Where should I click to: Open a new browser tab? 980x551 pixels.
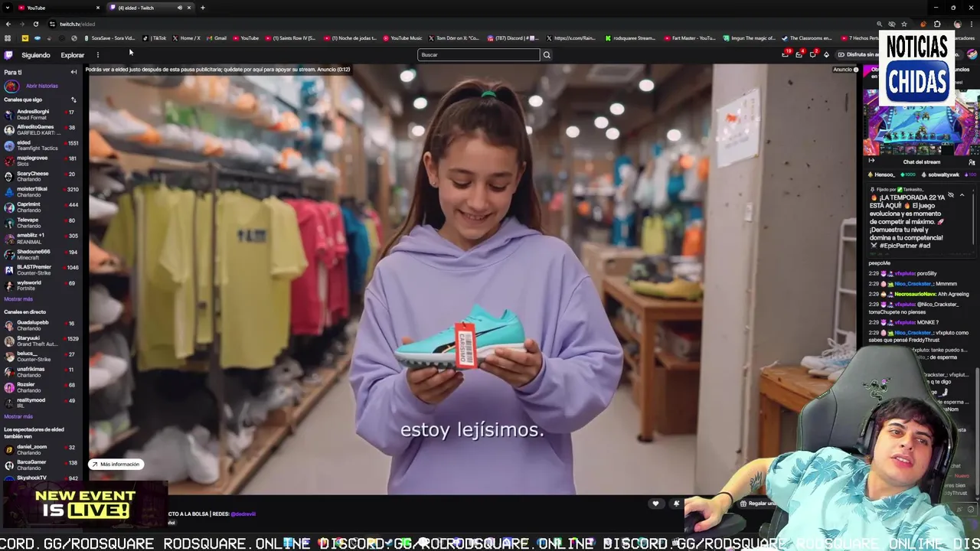[202, 8]
